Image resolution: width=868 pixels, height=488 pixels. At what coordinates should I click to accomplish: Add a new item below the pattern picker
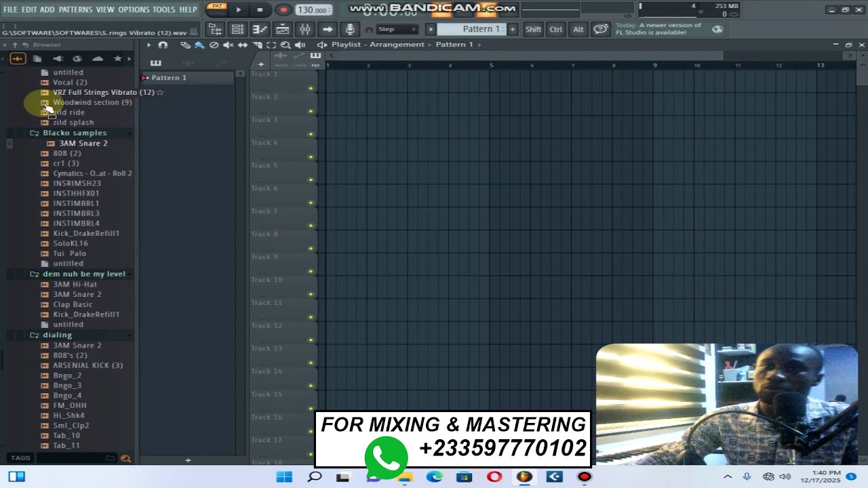click(188, 460)
